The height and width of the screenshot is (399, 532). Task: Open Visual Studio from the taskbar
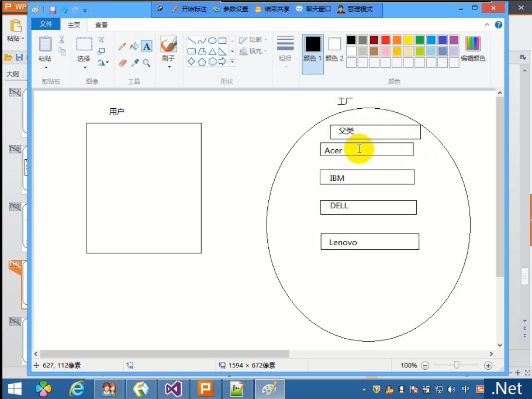click(x=173, y=388)
